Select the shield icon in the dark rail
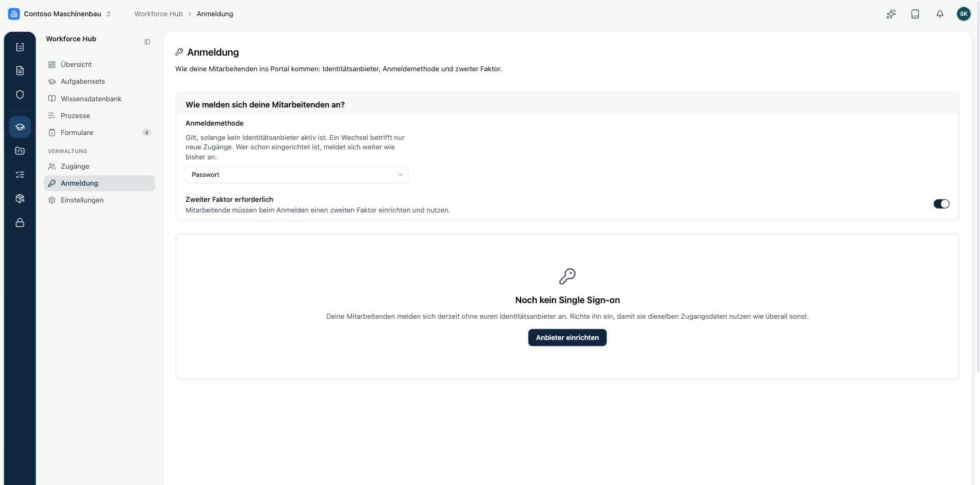This screenshot has height=485, width=980. point(19,94)
